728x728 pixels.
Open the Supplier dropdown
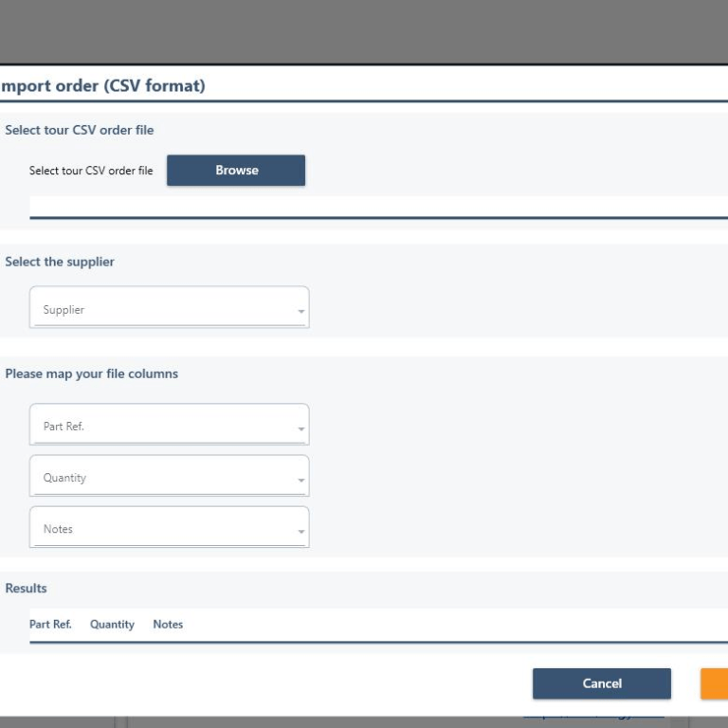tap(169, 309)
